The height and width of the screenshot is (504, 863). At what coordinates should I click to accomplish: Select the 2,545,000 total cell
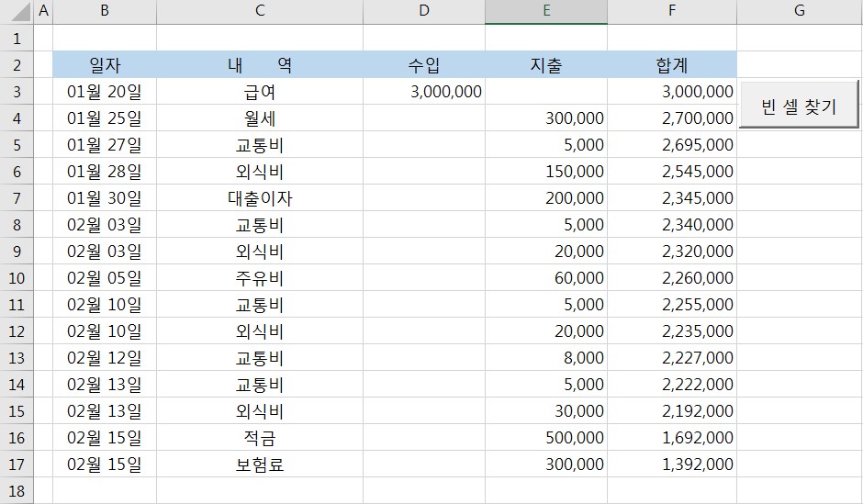(672, 171)
